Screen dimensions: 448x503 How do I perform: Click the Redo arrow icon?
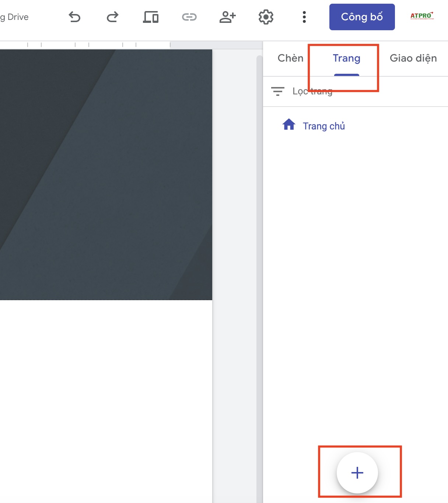(113, 17)
